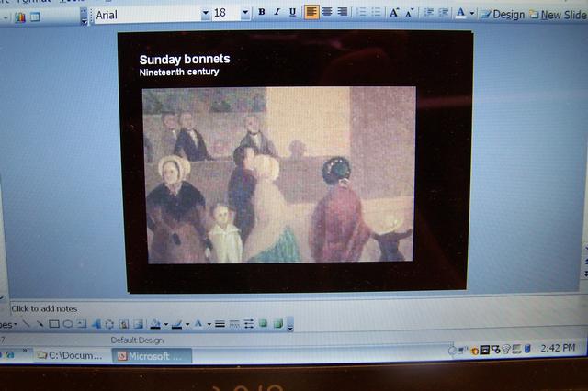Apply fill color from drawing toolbar
Screen dimensions: 588x391
coord(155,324)
